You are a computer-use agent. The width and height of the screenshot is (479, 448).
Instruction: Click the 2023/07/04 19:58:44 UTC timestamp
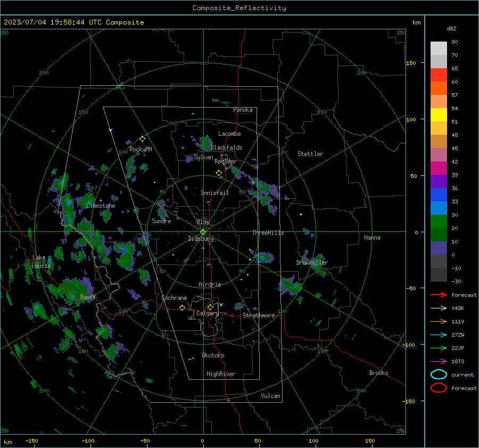pyautogui.click(x=73, y=22)
